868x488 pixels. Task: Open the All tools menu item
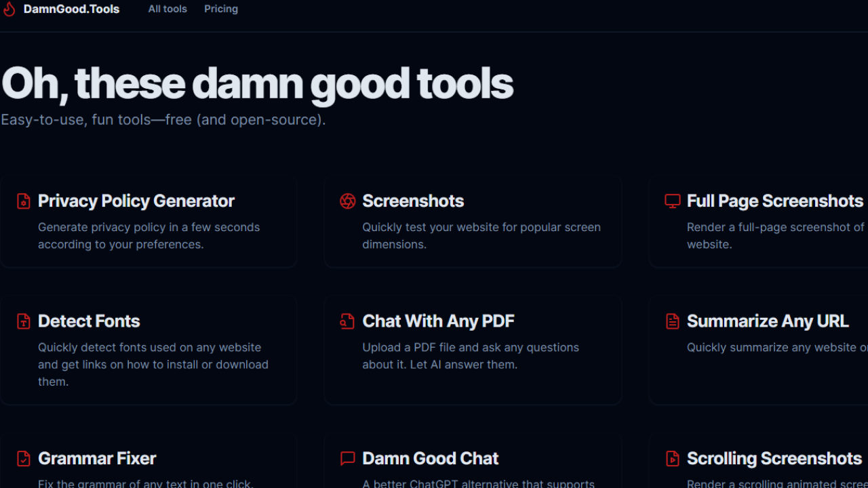(167, 9)
